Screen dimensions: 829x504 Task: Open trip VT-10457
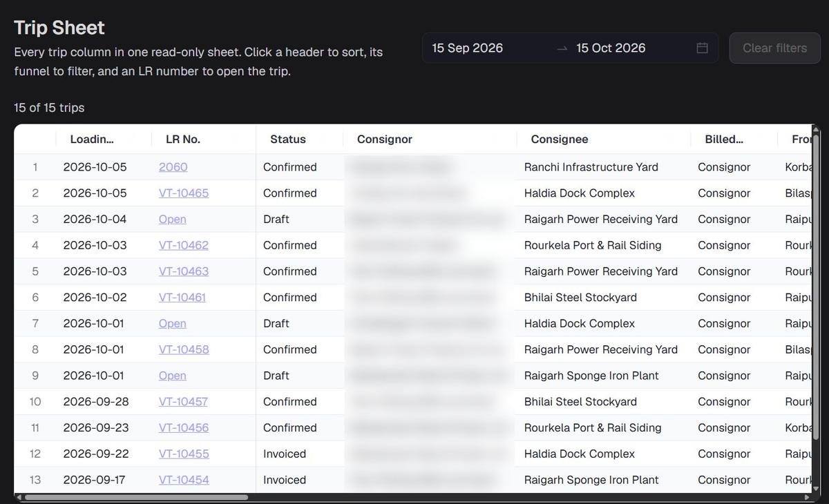(183, 402)
